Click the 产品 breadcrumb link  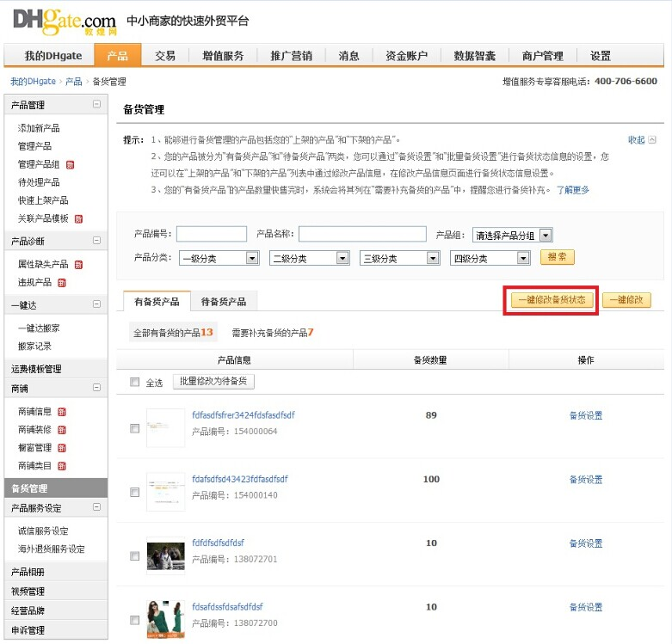click(x=74, y=82)
